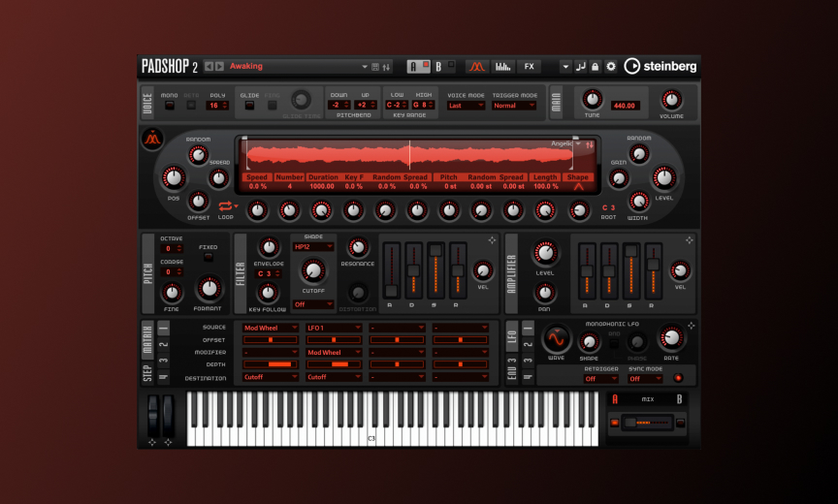Select layer B button
838x504 pixels.
click(x=438, y=67)
